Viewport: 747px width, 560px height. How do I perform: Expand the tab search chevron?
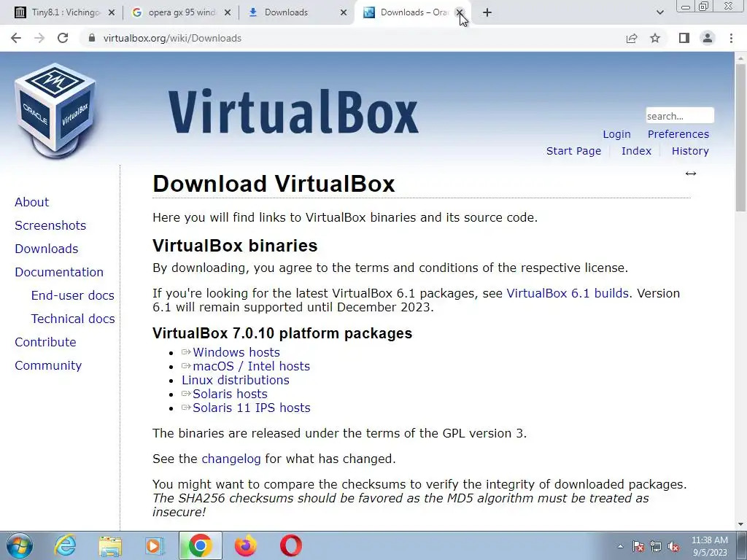point(659,12)
